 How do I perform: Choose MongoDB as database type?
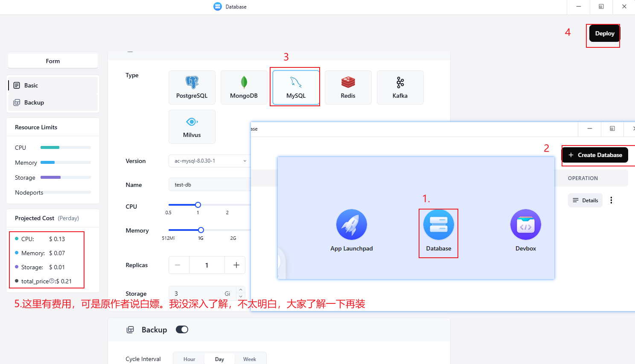click(244, 87)
